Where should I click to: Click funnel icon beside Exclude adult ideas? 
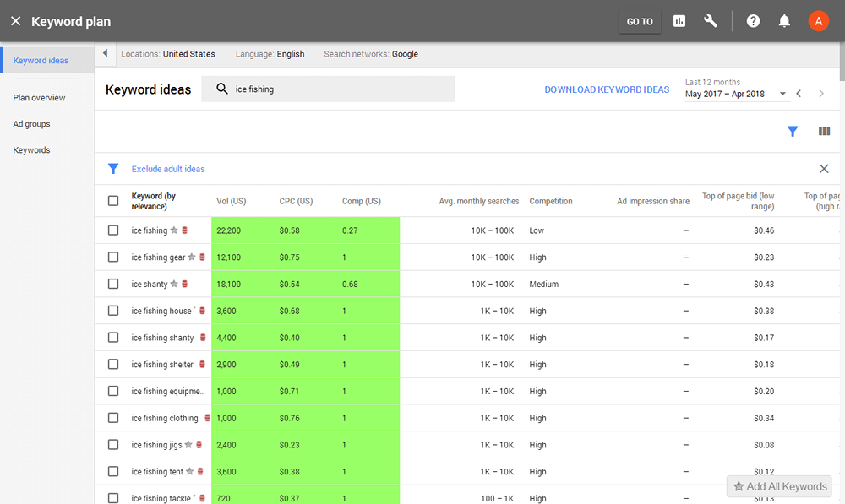point(113,169)
